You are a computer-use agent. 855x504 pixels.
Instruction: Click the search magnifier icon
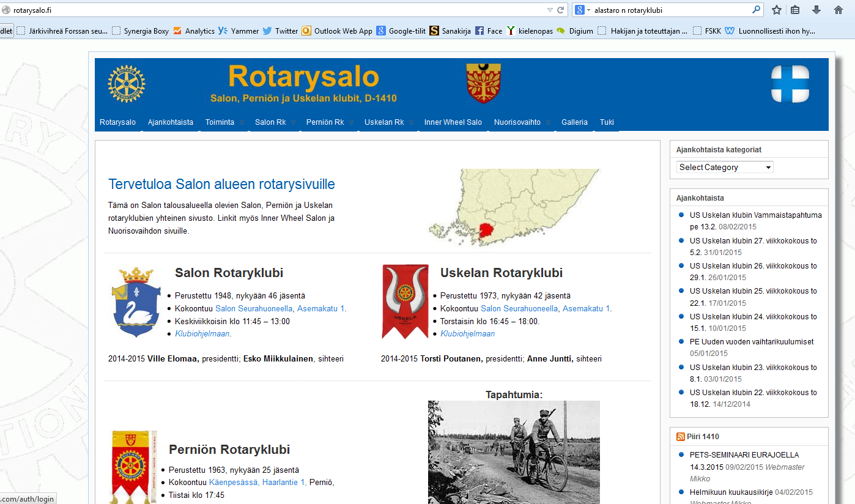[x=757, y=10]
